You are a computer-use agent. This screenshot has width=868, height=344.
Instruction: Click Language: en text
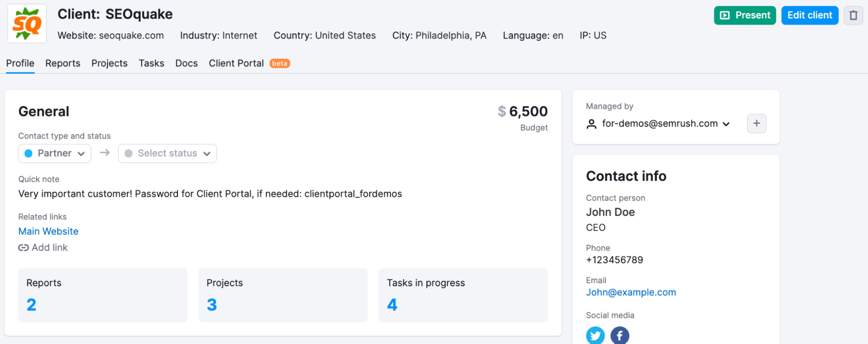pyautogui.click(x=533, y=36)
